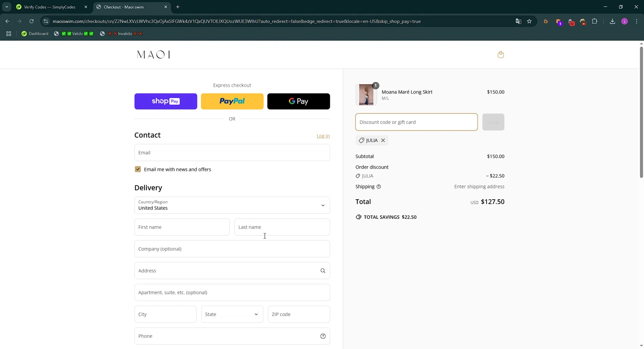
Task: Click the Google Translate icon
Action: tap(518, 21)
